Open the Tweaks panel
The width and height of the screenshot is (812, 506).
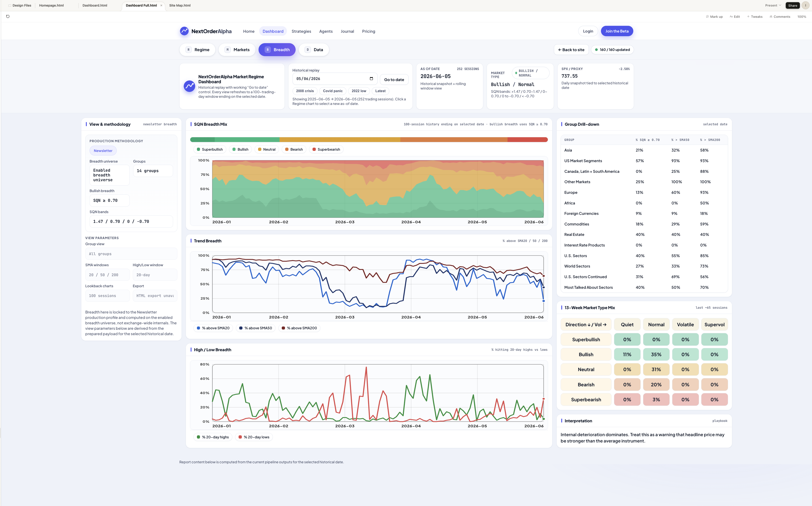[x=755, y=17]
